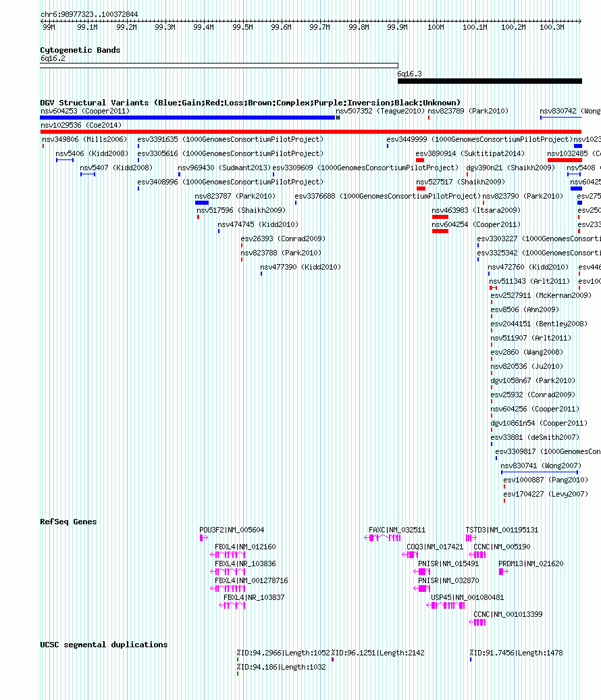Click the esv1000887 (Pang2010) label
The image size is (601, 700).
coord(546,480)
